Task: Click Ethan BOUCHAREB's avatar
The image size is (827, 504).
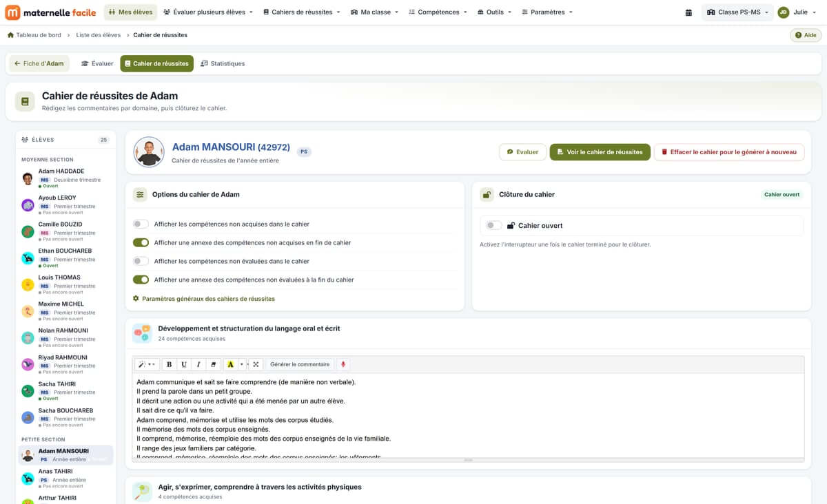Action: [x=28, y=258]
